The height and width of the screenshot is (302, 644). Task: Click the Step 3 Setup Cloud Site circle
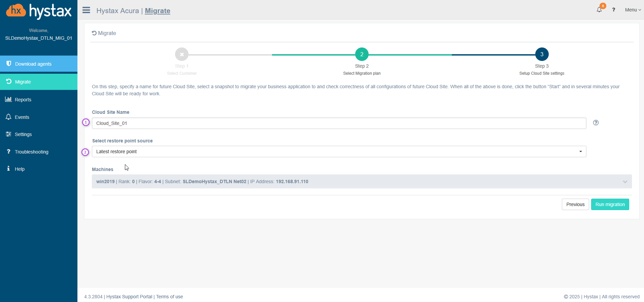click(542, 54)
